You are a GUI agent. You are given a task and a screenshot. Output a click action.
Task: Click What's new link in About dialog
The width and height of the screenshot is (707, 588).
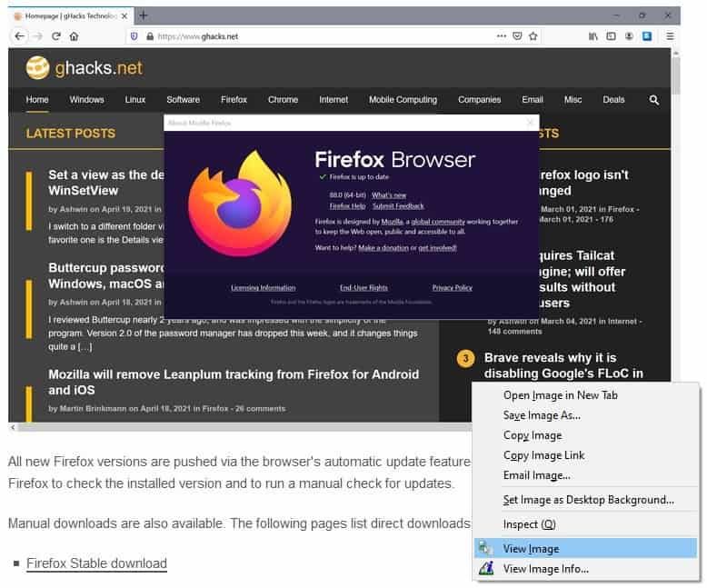point(389,195)
